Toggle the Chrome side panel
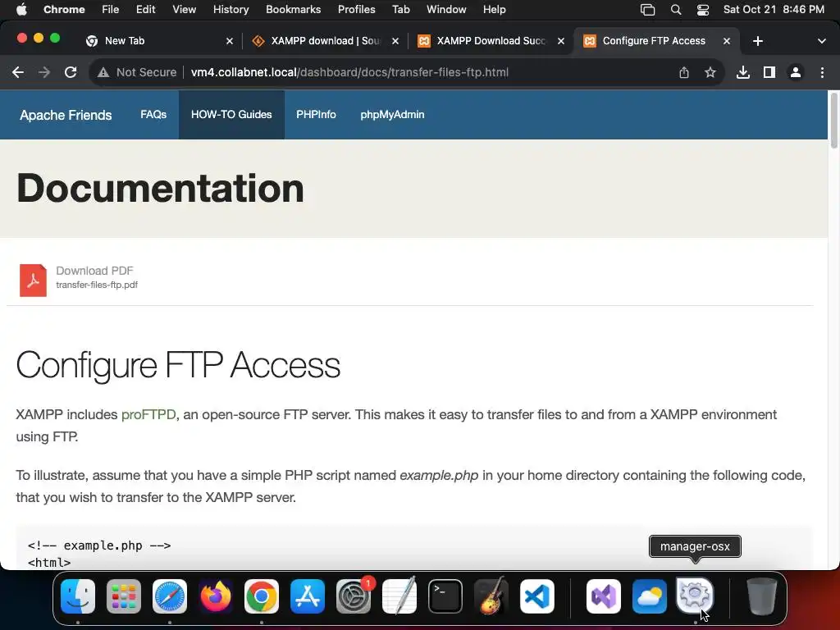 [x=769, y=72]
